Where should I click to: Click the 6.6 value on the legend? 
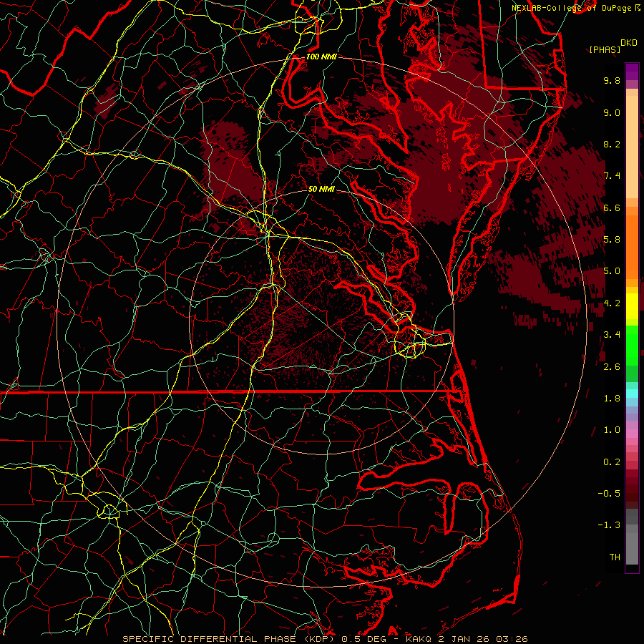pyautogui.click(x=612, y=208)
